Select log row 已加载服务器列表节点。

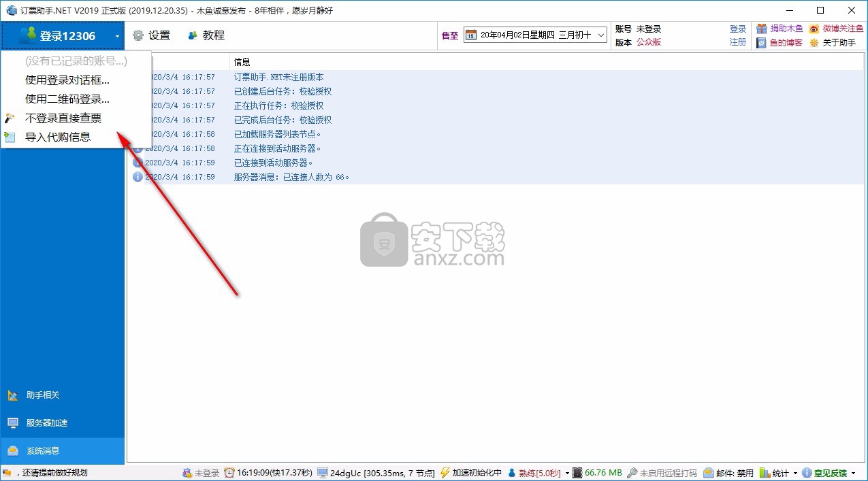(x=497, y=134)
